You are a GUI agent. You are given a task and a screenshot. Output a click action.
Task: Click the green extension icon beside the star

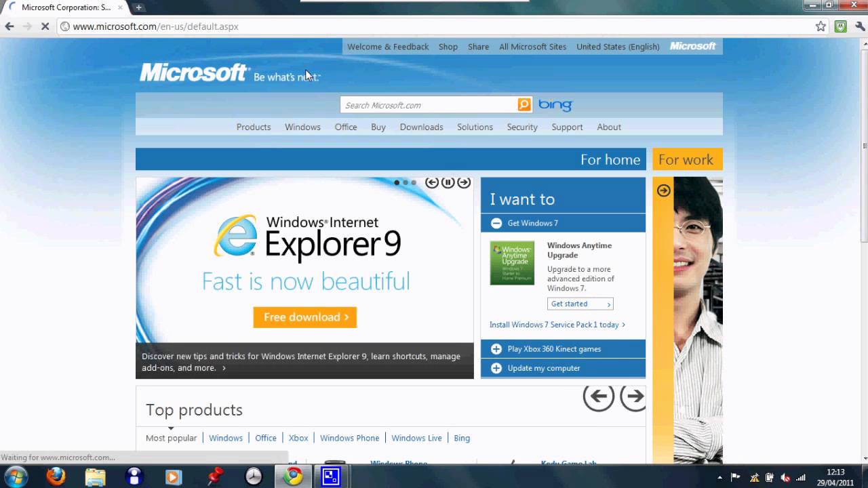pos(840,26)
